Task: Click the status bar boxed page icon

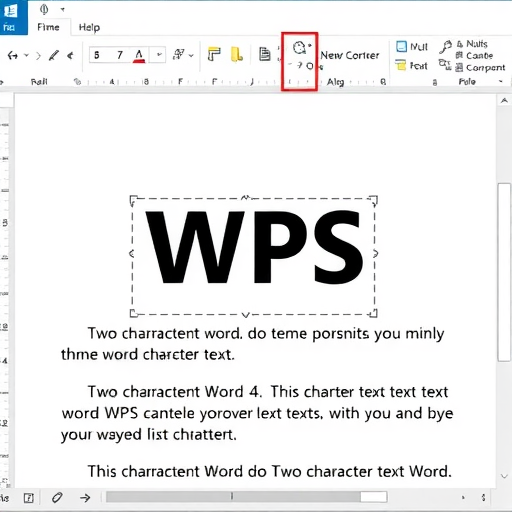Action: [x=29, y=498]
